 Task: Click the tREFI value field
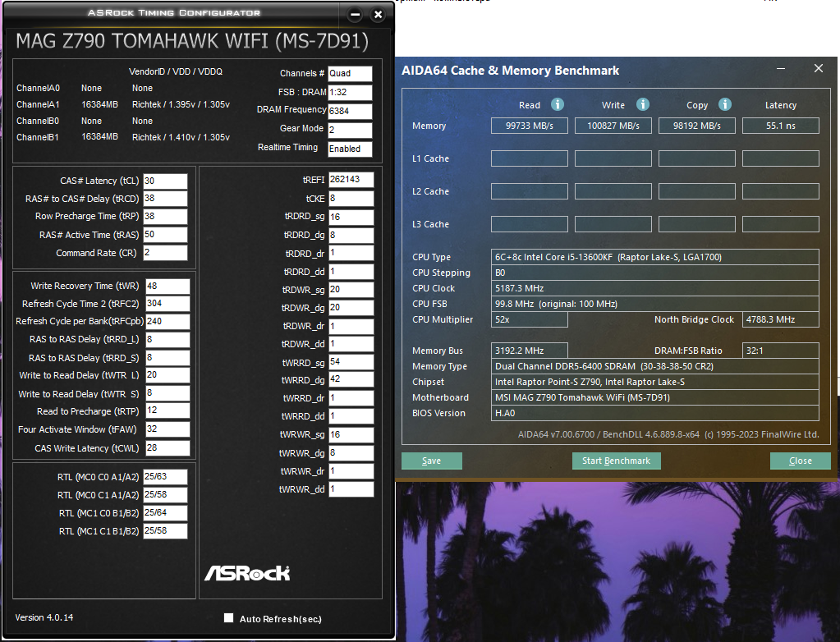tap(351, 180)
